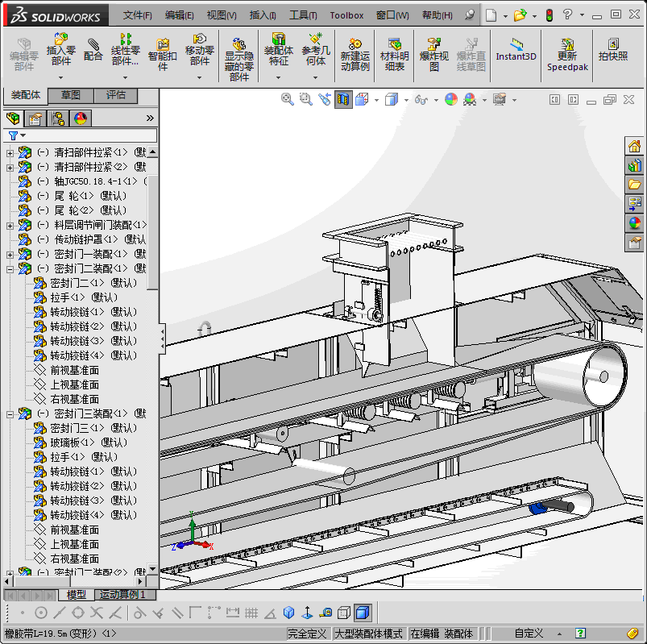Viewport: 647px width, 644px height.
Task: Click the Edit Appearance color sphere icon
Action: tap(450, 99)
